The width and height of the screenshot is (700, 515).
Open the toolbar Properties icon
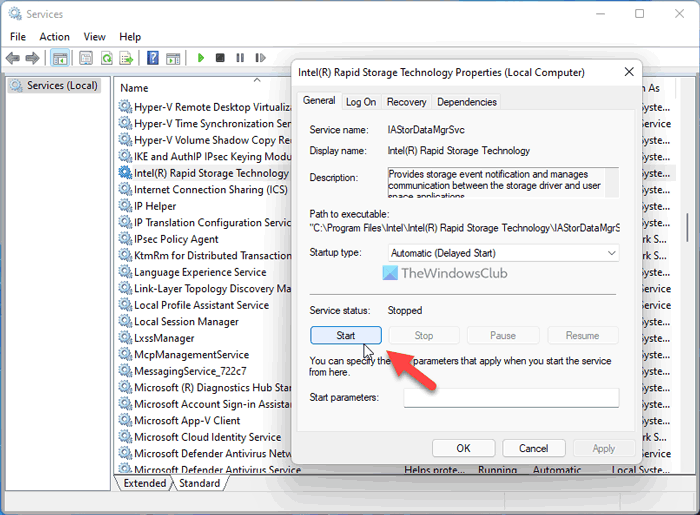pos(86,58)
